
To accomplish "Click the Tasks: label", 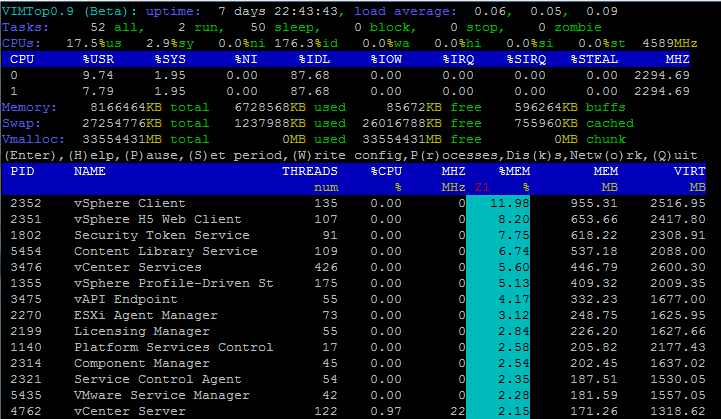I will (25, 28).
